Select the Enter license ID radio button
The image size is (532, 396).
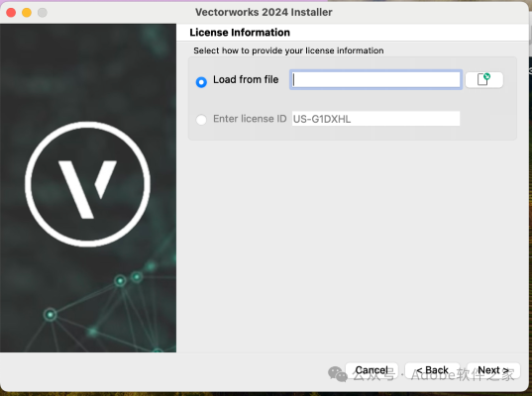point(201,120)
